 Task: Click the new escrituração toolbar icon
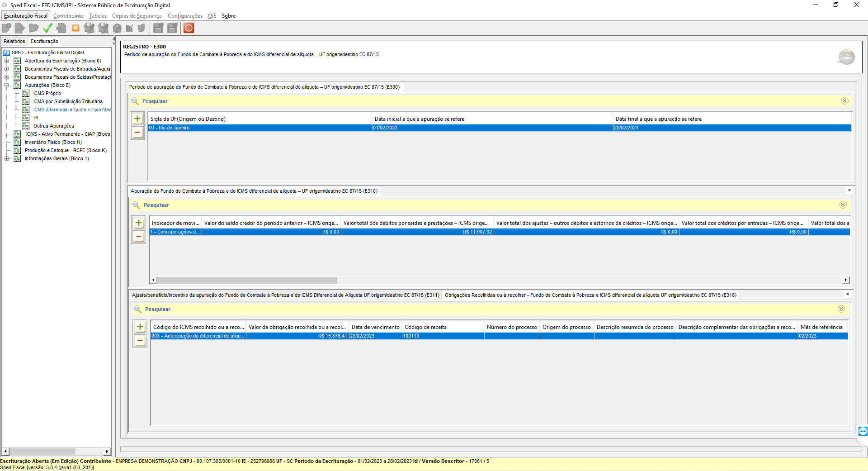tap(6, 28)
